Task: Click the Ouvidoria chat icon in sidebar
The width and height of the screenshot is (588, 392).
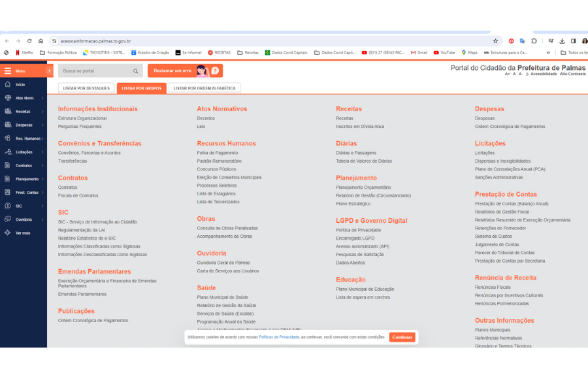Action: pos(8,220)
